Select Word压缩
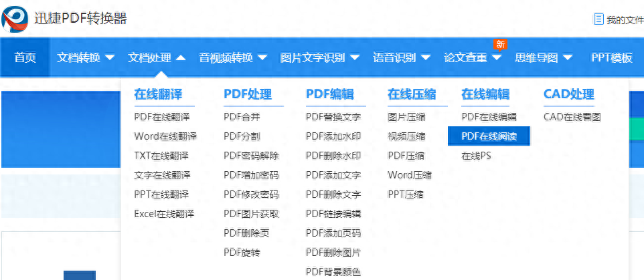The height and width of the screenshot is (280, 644). (x=410, y=175)
